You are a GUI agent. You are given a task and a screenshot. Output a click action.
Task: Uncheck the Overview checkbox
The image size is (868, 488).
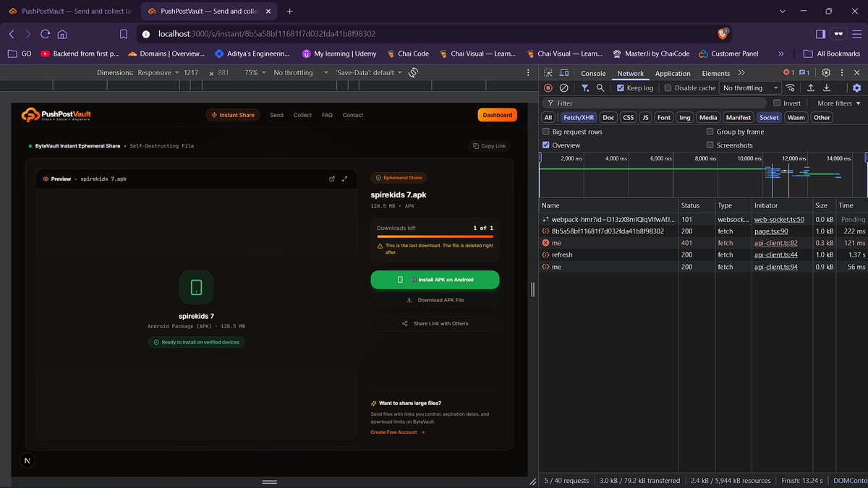pos(546,145)
